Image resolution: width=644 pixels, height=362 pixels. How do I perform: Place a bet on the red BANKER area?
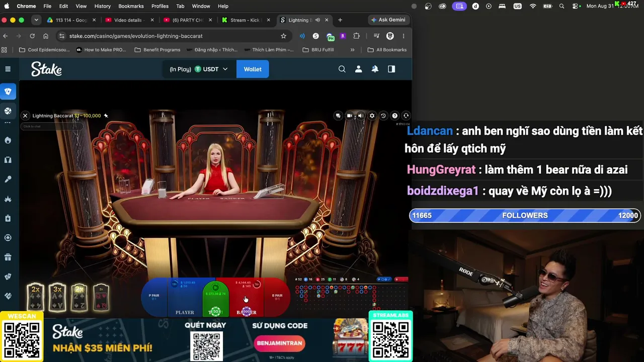[247, 298]
